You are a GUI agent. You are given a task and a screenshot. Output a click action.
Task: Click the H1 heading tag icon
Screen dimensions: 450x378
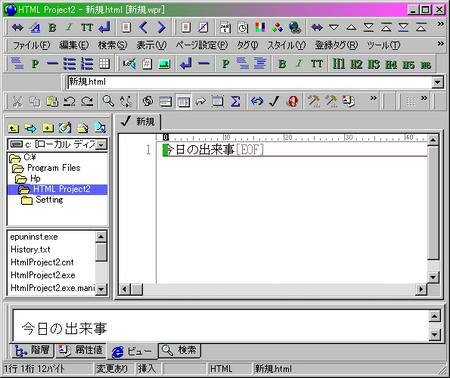point(338,63)
